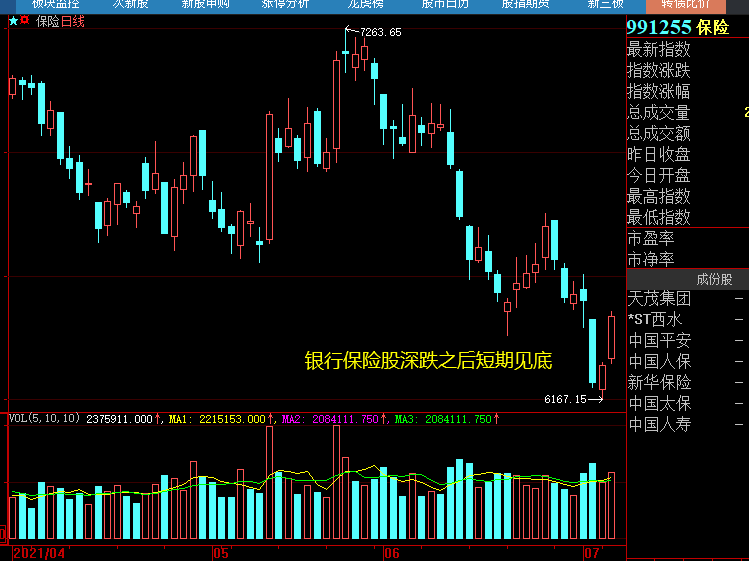749x561 pixels.
Task: Click the VOL(5,10,10) indicator label
Action: (44, 419)
